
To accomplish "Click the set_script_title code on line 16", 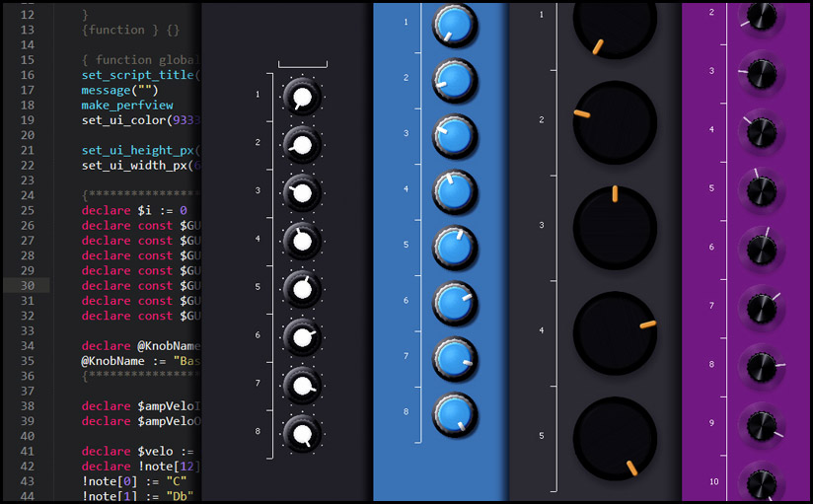I will 140,75.
